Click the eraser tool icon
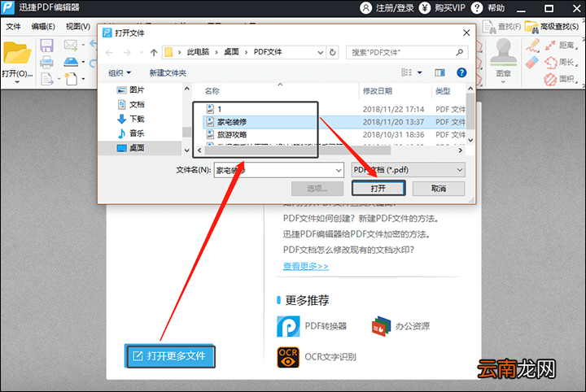This screenshot has height=392, width=586. coord(532,63)
